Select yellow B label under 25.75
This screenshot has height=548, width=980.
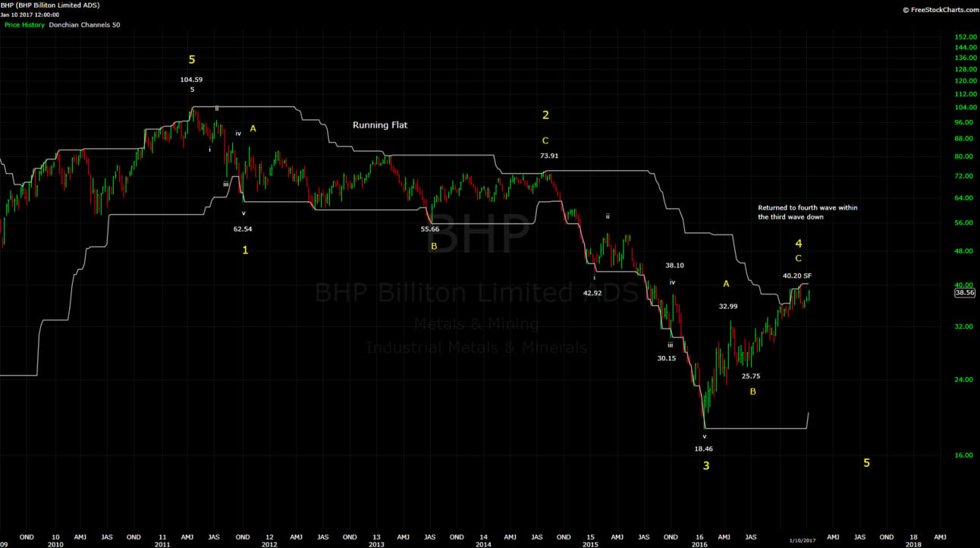click(753, 392)
